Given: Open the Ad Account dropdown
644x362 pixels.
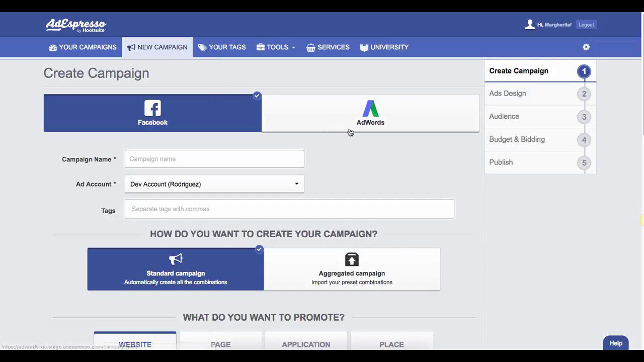Looking at the screenshot, I should click(x=214, y=184).
